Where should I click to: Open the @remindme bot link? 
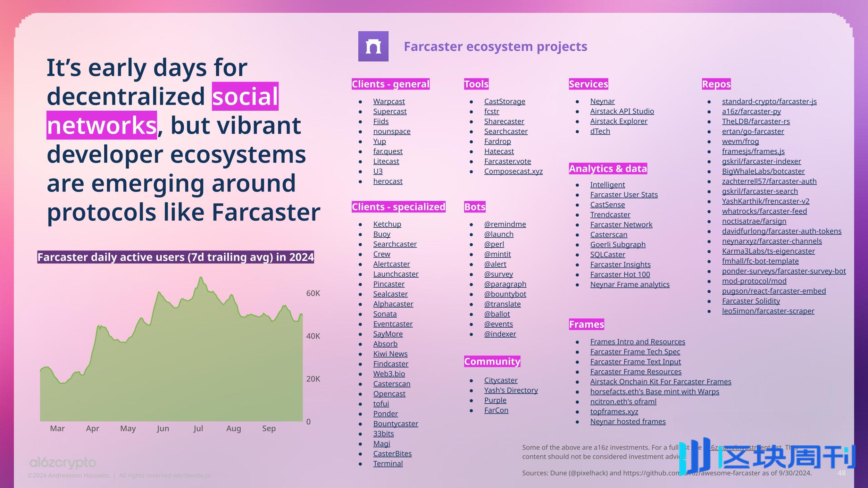coord(505,224)
